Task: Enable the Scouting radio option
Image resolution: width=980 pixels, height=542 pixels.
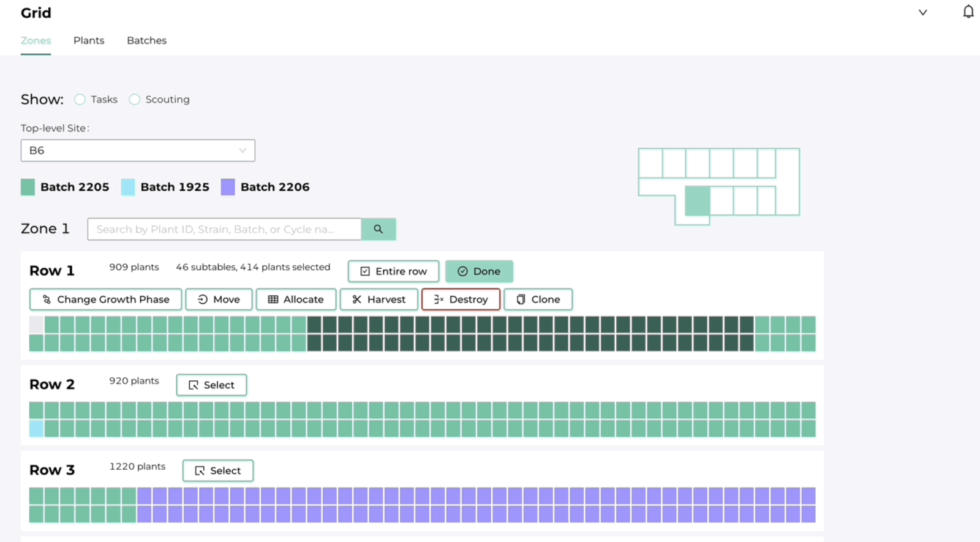Action: (x=135, y=99)
